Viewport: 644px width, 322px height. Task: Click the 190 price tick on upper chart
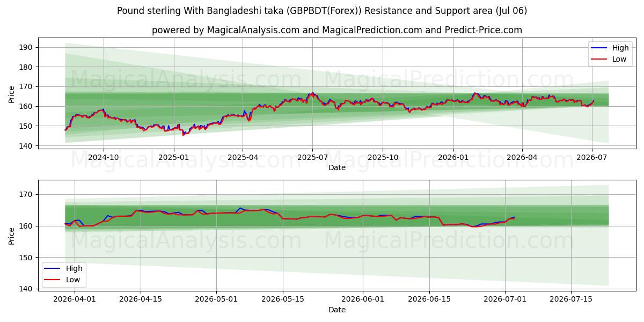(x=26, y=47)
